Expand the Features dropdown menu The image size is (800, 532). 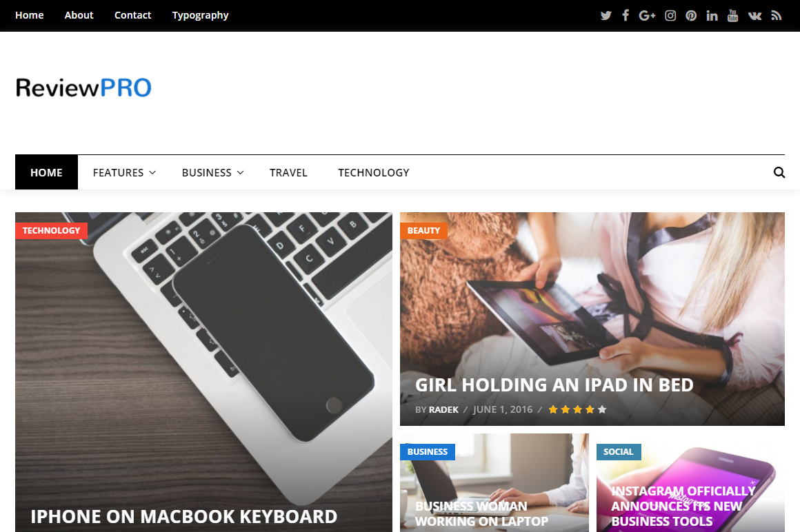click(124, 172)
